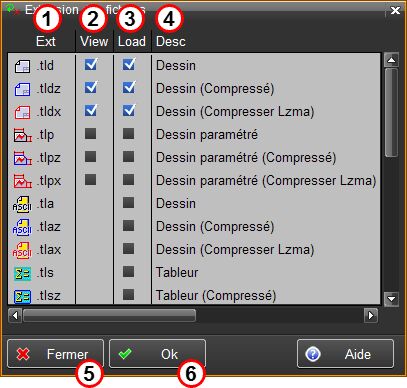
Task: Click the Ext column header
Action: click(x=46, y=42)
